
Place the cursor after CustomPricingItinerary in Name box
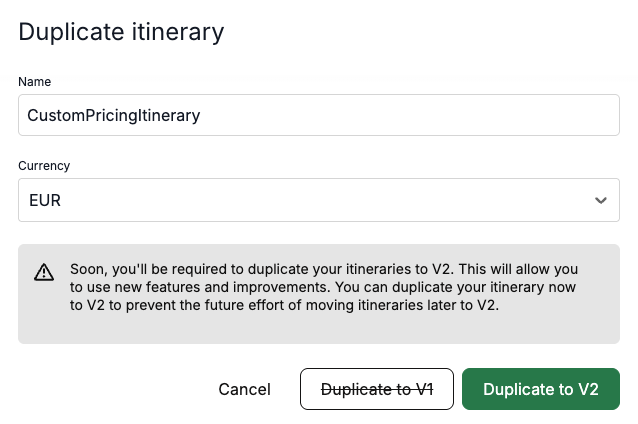coord(201,116)
